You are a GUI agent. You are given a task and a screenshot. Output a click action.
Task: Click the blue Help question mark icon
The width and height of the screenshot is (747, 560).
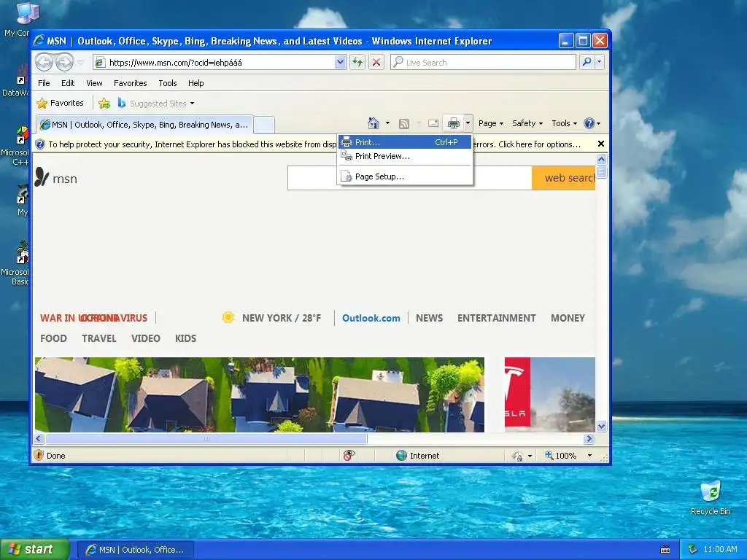[x=589, y=123]
